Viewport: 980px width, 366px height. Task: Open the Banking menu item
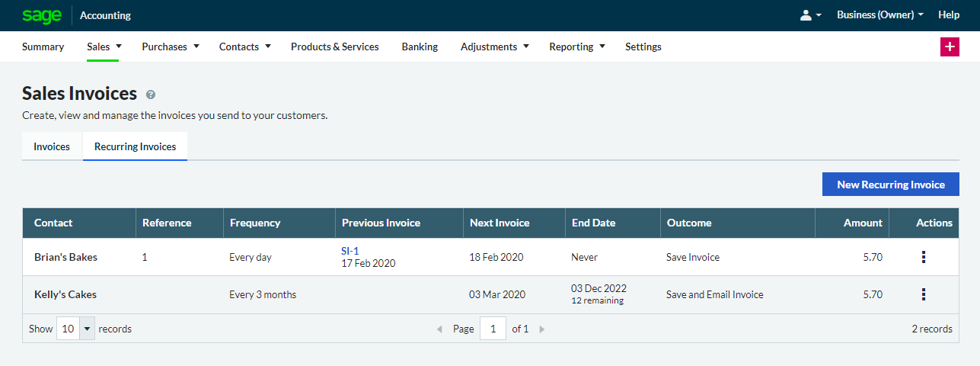(x=420, y=47)
